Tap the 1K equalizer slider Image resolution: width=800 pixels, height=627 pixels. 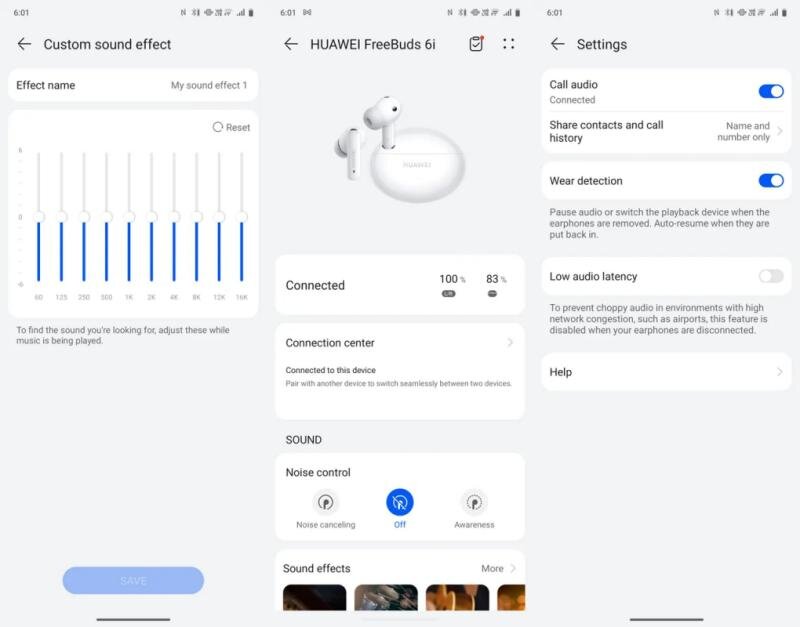click(129, 217)
